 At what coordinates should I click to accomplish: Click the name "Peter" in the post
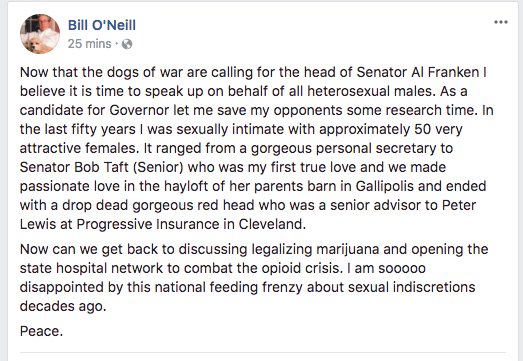click(459, 205)
